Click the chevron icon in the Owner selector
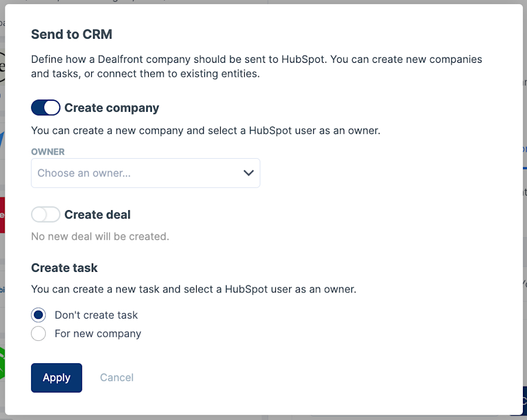 [248, 173]
